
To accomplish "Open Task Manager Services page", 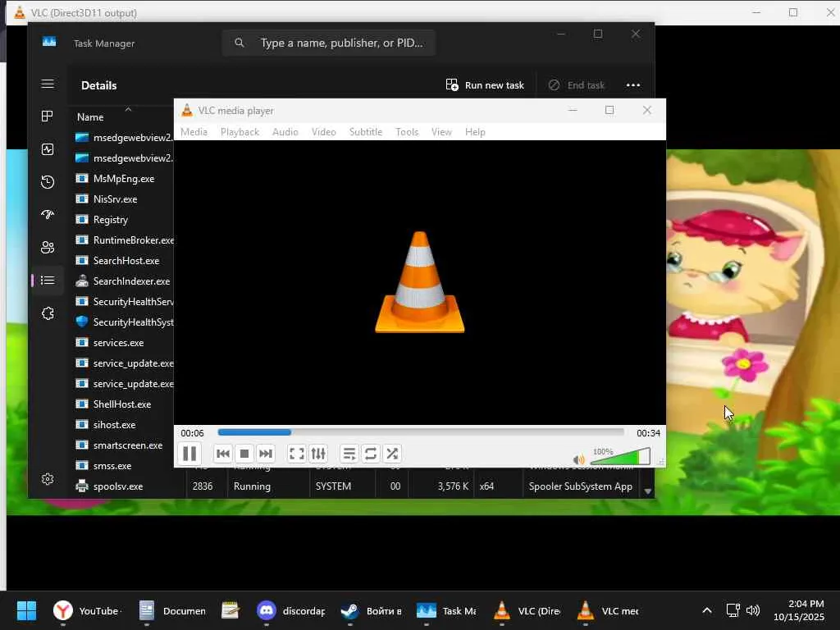I will tap(48, 313).
